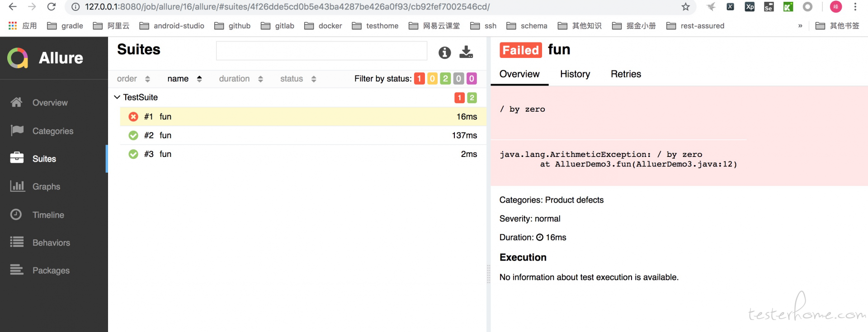This screenshot has width=868, height=332.
Task: Show hidden bookmarks with the » chevron
Action: click(800, 26)
